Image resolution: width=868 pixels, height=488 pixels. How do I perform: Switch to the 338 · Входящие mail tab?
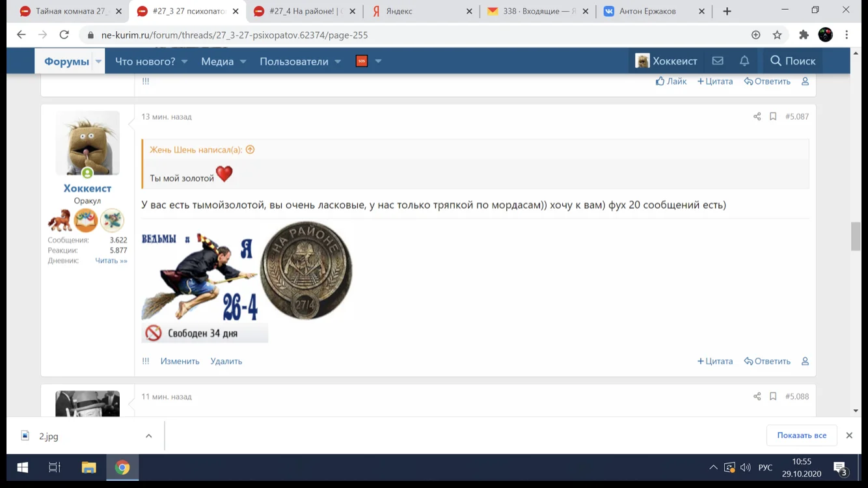537,11
